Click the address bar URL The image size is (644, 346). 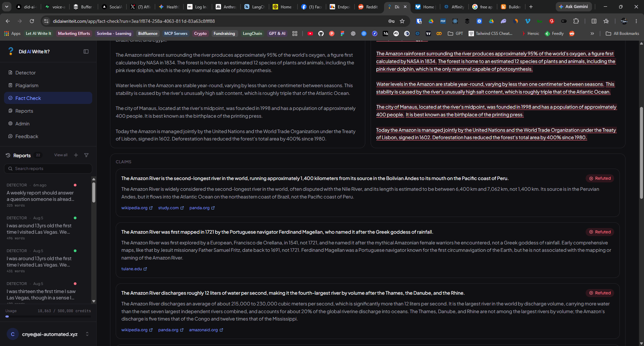tap(134, 21)
